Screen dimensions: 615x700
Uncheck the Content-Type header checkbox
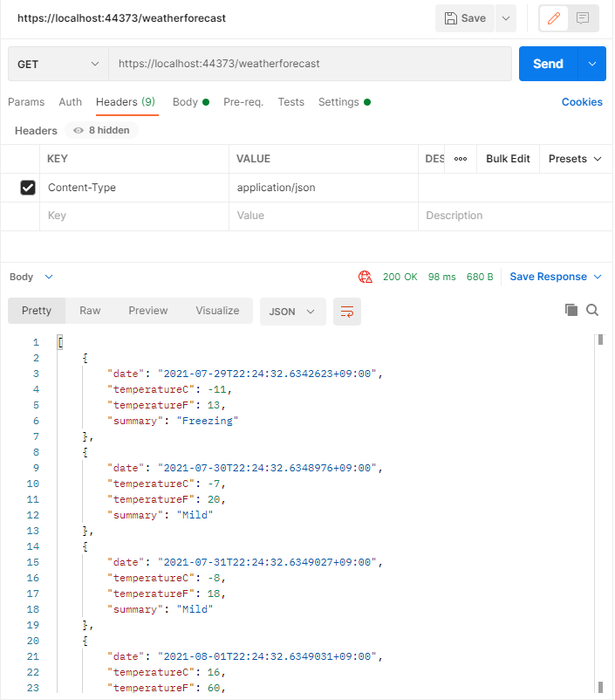pyautogui.click(x=28, y=188)
